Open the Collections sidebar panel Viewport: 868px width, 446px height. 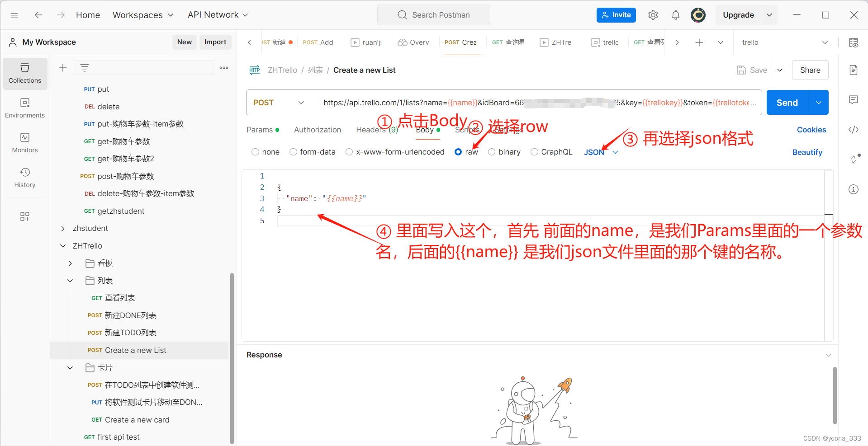[24, 74]
